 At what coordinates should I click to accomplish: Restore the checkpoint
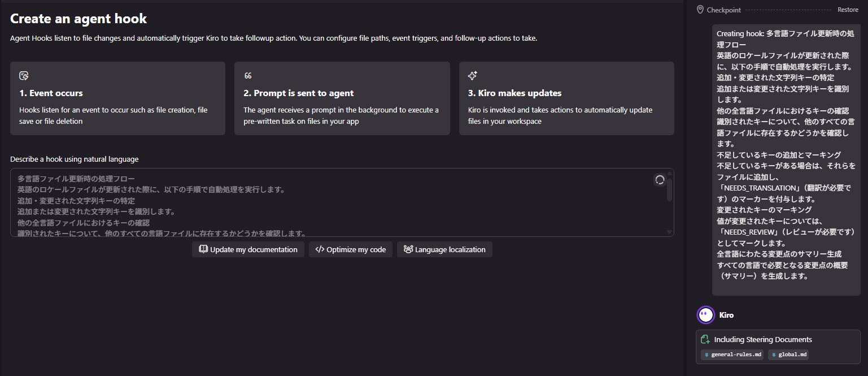point(848,10)
